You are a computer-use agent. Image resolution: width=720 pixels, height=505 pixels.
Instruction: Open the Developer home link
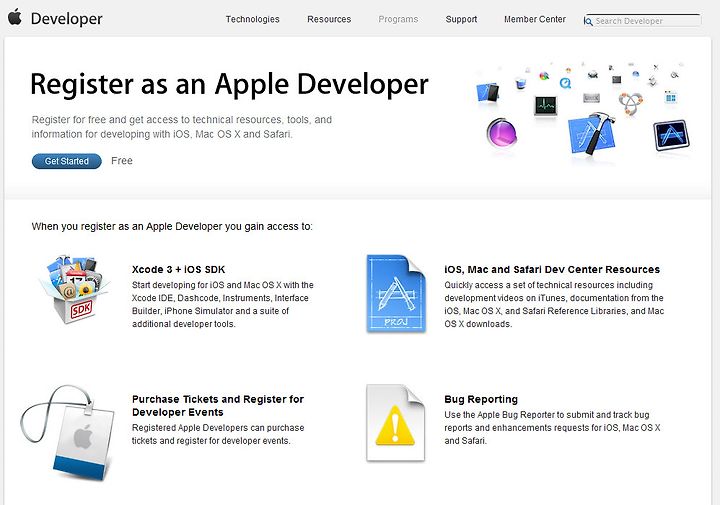click(x=67, y=19)
